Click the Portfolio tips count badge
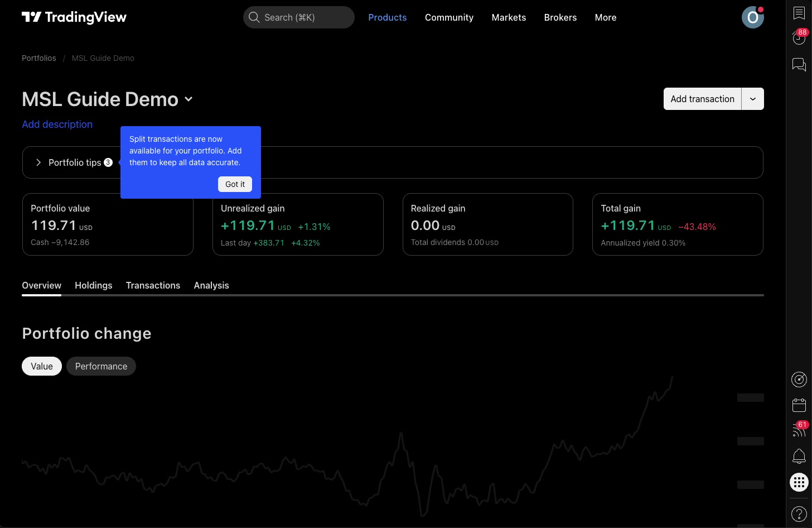The height and width of the screenshot is (528, 812). click(x=108, y=162)
